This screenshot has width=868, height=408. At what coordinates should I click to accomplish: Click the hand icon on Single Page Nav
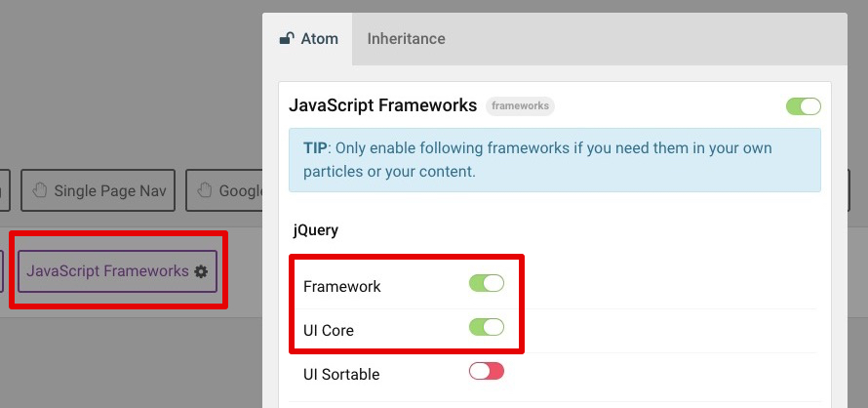[x=40, y=190]
